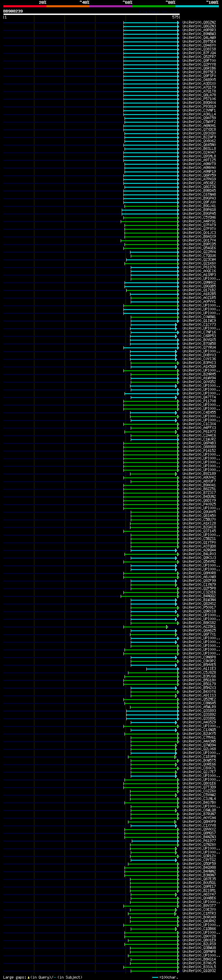The image size is (222, 980).
Task: Click the cyan 100char legend line
Action: (x=155, y=977)
